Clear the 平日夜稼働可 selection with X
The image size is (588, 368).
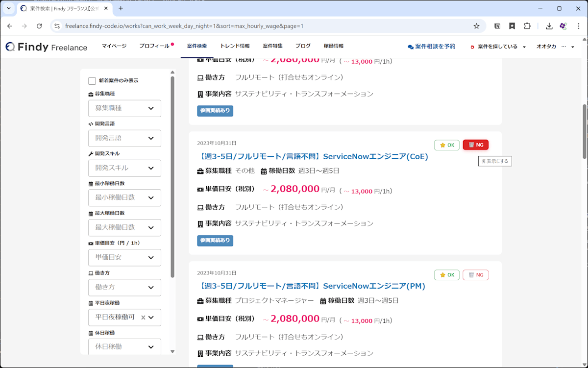click(x=143, y=318)
